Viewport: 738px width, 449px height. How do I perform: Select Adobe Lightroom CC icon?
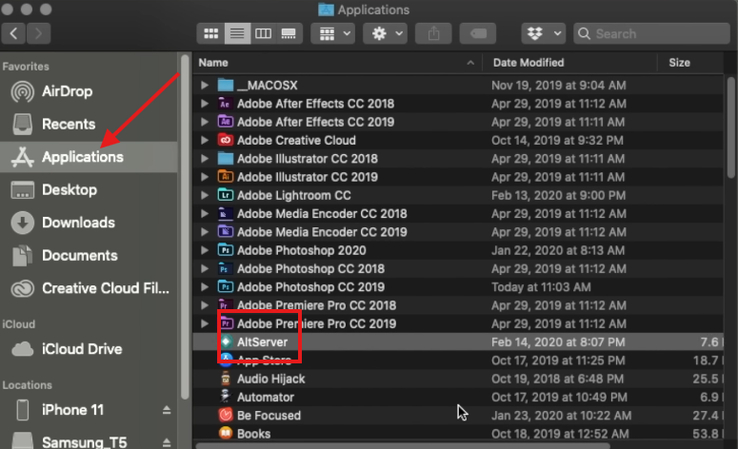(225, 195)
